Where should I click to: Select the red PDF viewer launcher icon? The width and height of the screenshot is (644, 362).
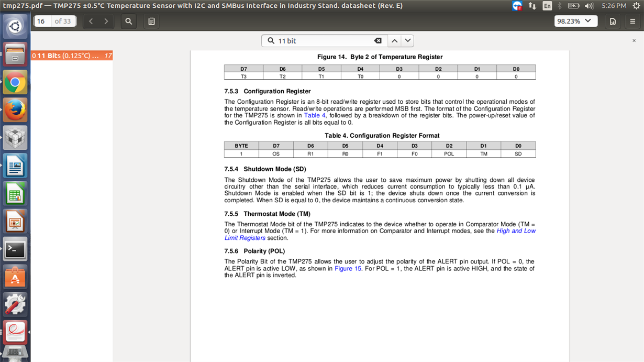[15, 332]
